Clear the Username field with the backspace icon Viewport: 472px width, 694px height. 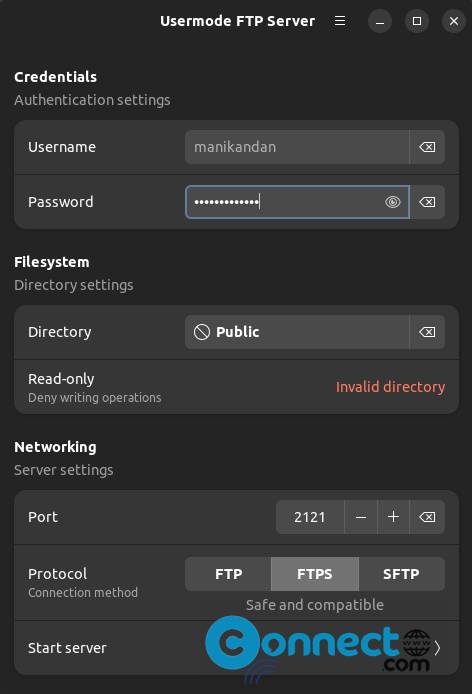point(427,147)
